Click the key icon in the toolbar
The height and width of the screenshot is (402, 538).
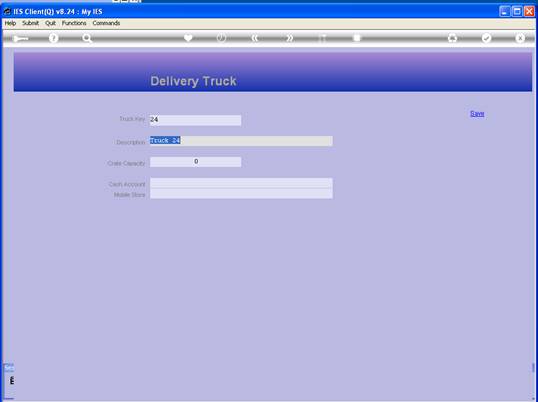(x=21, y=38)
